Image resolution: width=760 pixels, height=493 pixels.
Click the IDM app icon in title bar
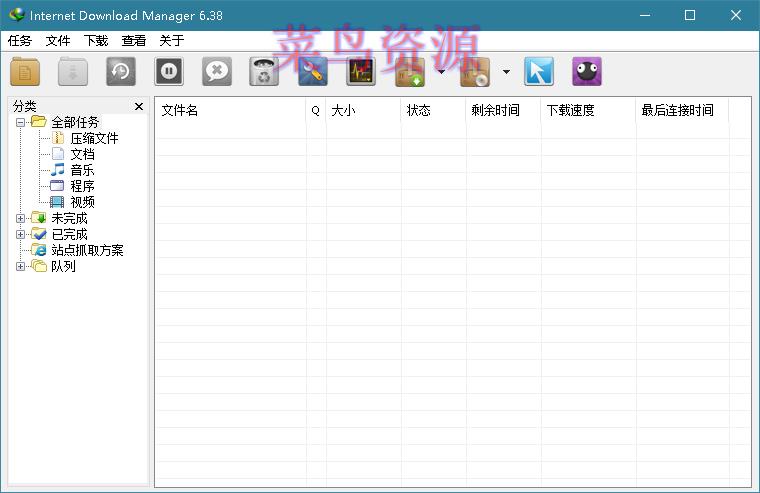[16, 15]
